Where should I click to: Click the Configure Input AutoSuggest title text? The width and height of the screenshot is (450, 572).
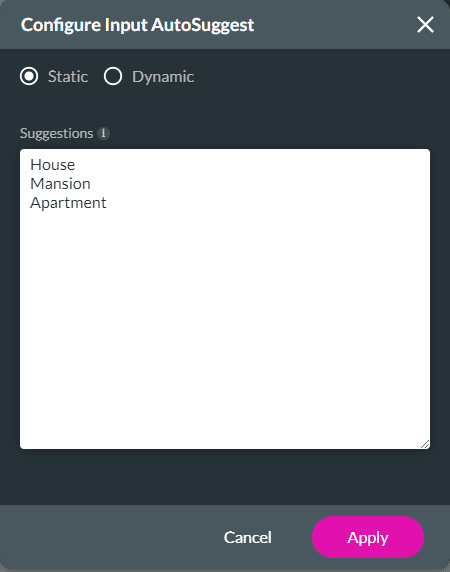click(137, 25)
